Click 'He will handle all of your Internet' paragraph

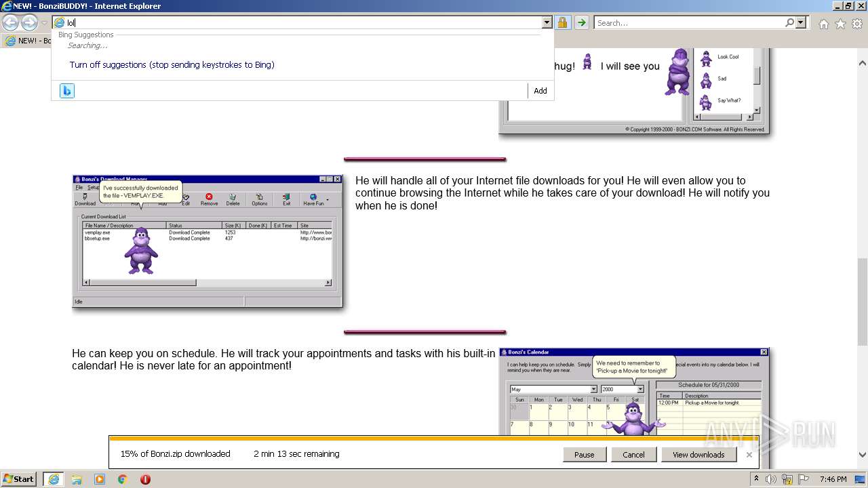pyautogui.click(x=562, y=193)
